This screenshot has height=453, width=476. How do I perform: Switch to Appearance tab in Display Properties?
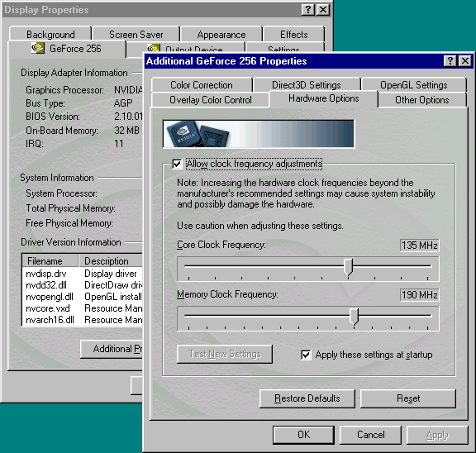coord(221,35)
